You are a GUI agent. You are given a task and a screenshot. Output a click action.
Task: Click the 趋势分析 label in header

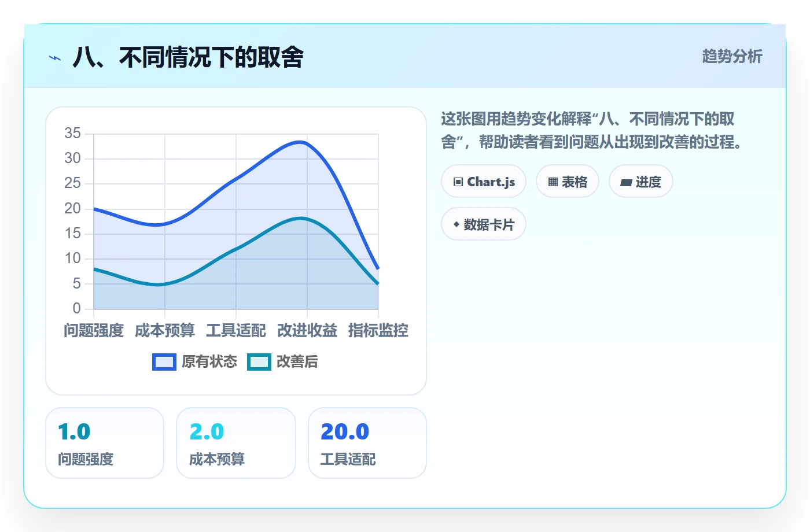732,56
